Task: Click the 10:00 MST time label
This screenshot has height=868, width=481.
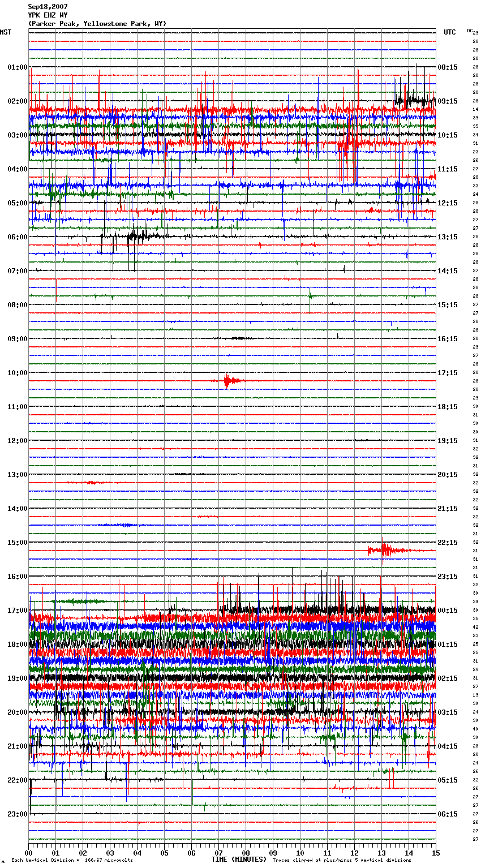Action: [x=18, y=373]
